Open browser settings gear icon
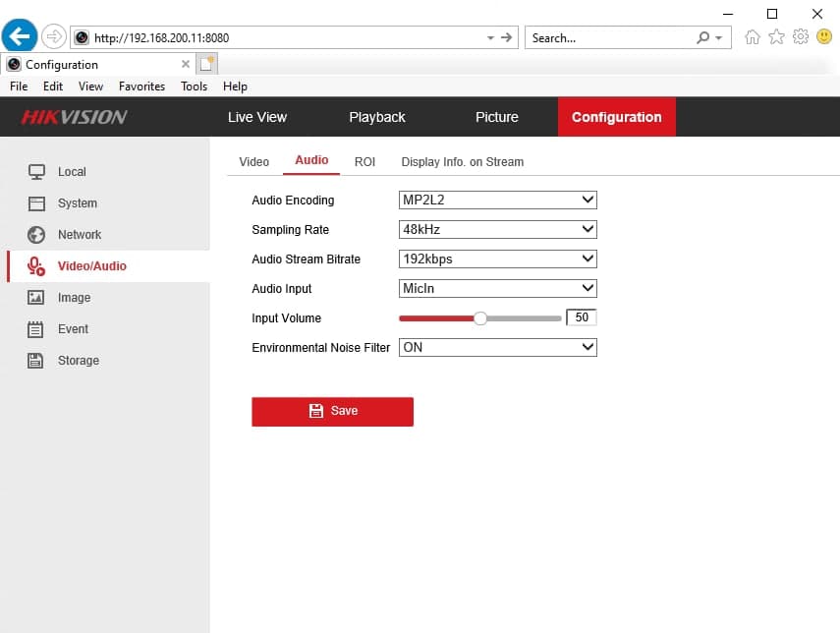 point(800,37)
